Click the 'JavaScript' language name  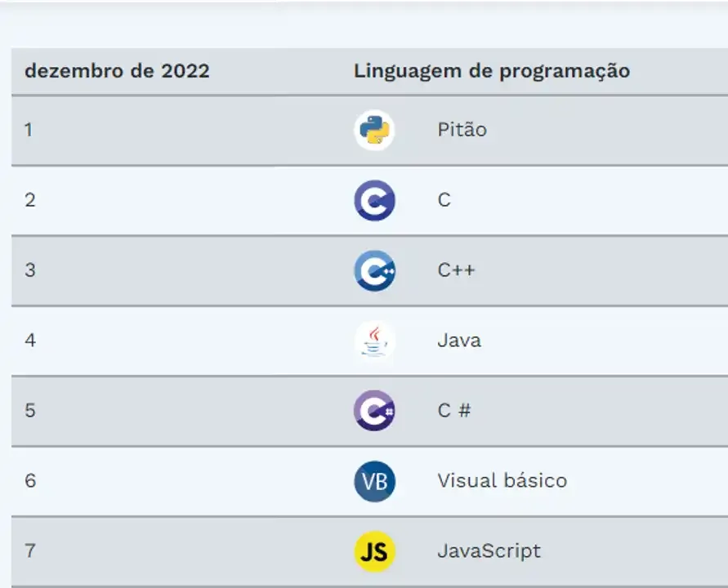pyautogui.click(x=489, y=551)
